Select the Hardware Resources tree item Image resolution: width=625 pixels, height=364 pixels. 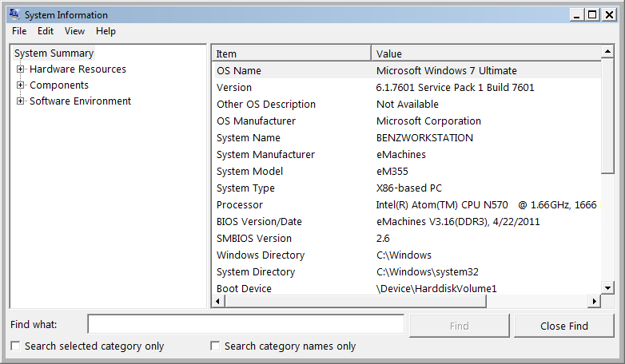pos(78,69)
